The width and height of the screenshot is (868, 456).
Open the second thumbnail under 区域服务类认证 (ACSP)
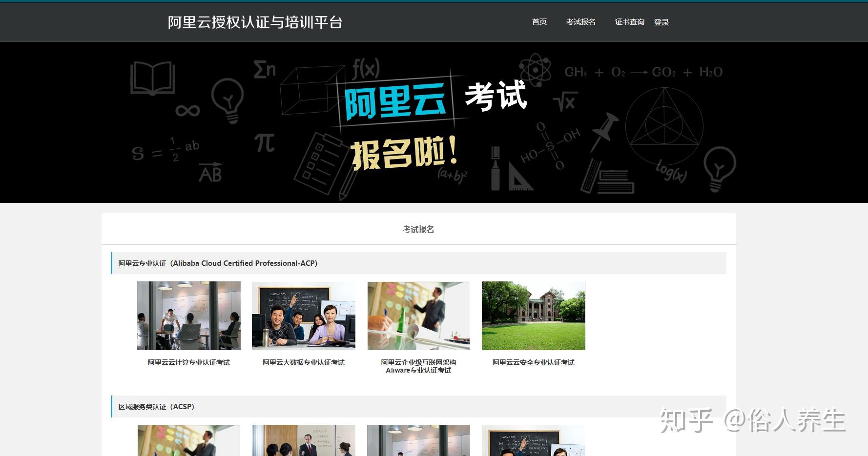304,440
